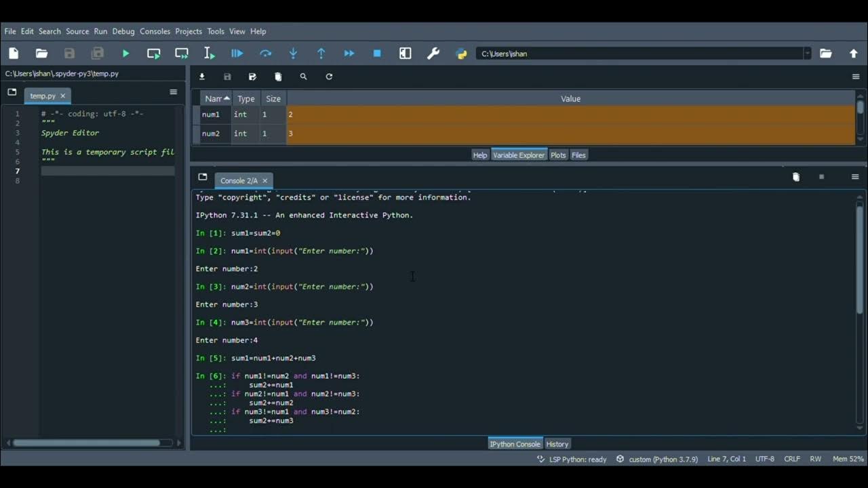The image size is (868, 488).
Task: Sort variables by Name column header
Action: (216, 99)
